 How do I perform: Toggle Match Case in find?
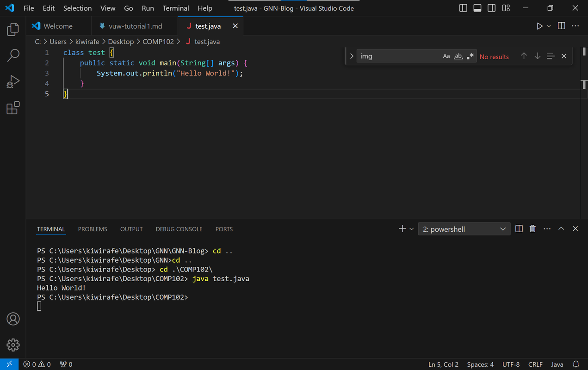(446, 56)
